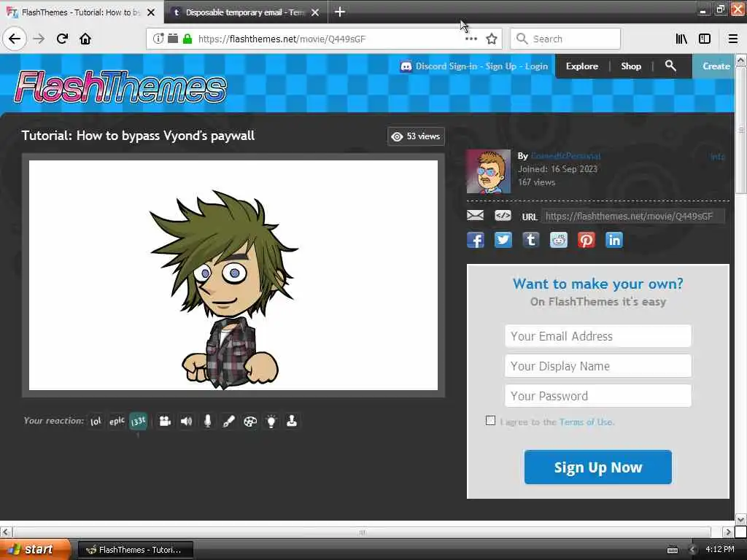Show site information icon in address bar
The height and width of the screenshot is (560, 747).
pyautogui.click(x=158, y=39)
